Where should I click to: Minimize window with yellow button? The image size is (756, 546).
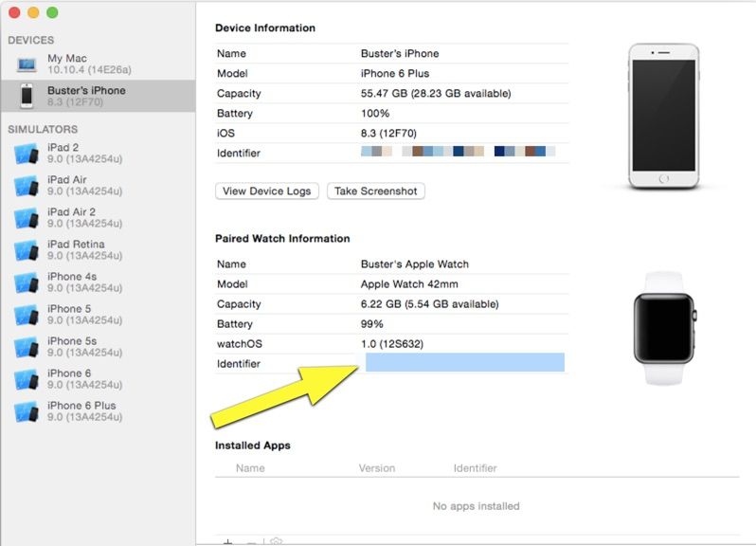tap(33, 12)
